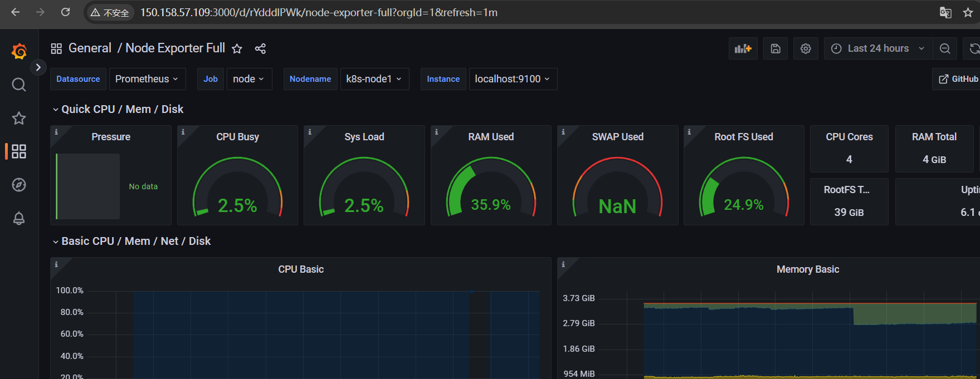Save dashboard using the floppy disk icon
980x379 pixels.
(x=776, y=48)
